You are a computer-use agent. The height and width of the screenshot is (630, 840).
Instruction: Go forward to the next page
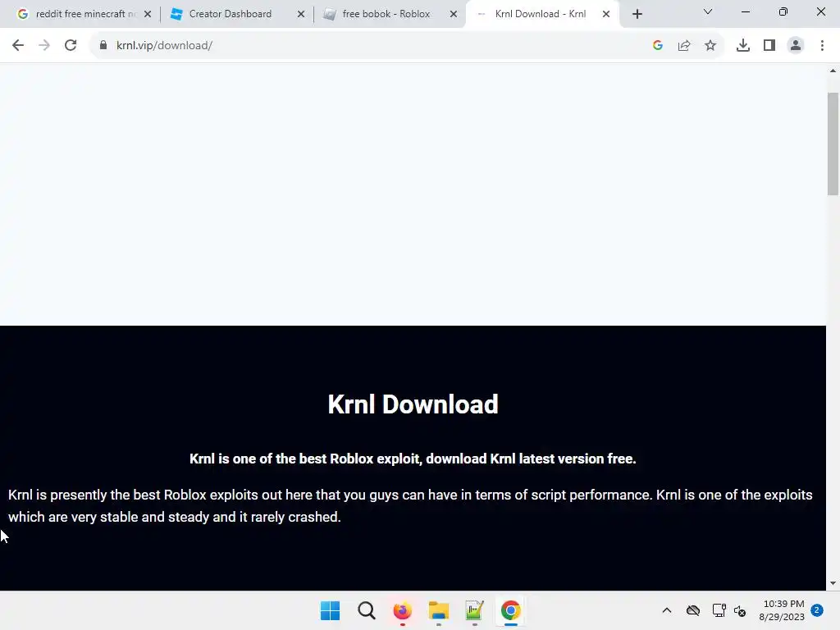click(x=44, y=46)
